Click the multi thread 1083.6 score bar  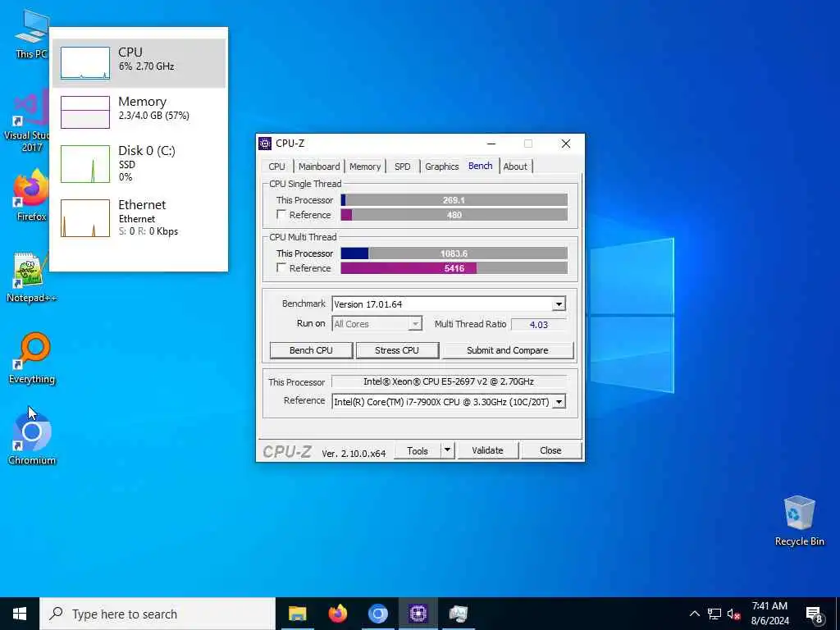[x=454, y=253]
